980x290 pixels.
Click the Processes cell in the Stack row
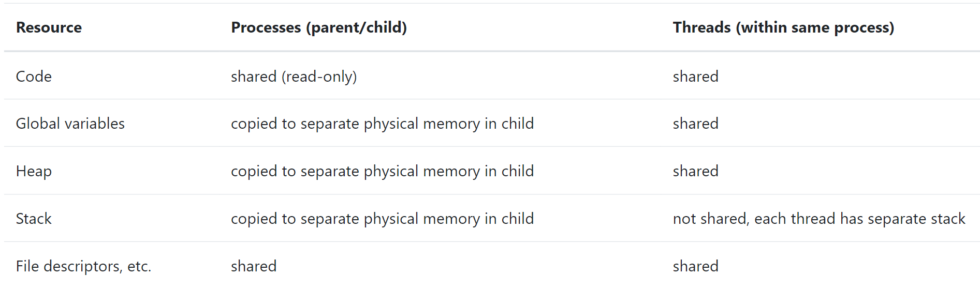(382, 219)
